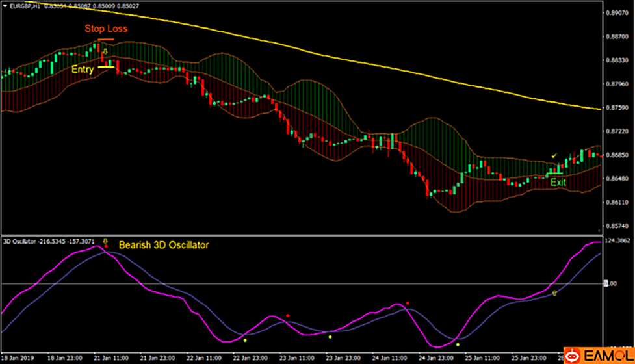Click the 3D Oscillator indicator label
The image size is (635, 364).
tap(20, 242)
